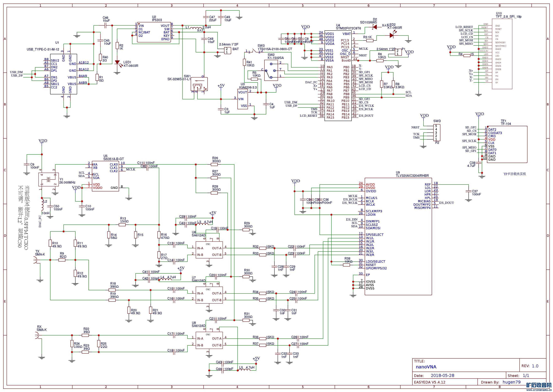
Task: Select the U4 STM32F072C8T6 microcontroller body
Action: (x=338, y=75)
